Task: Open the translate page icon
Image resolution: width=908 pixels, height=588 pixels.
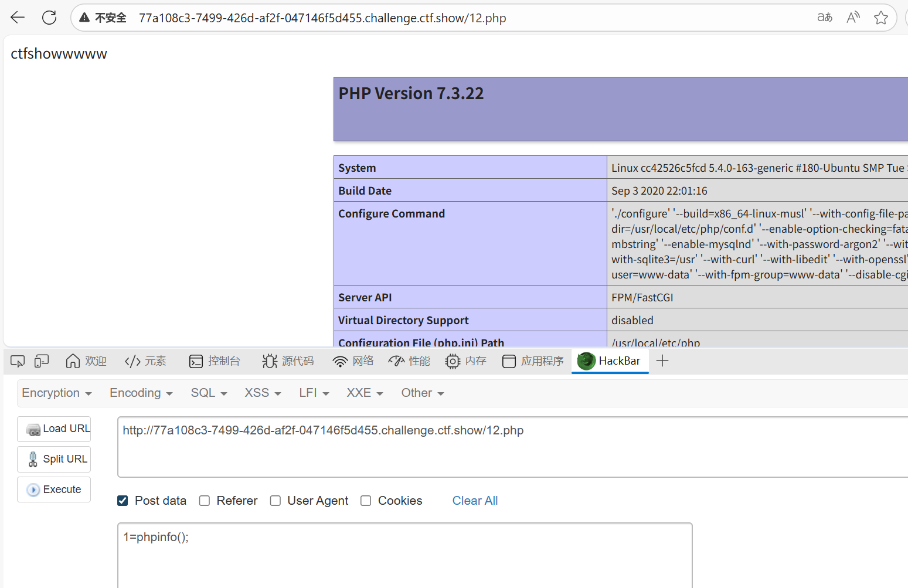Action: [x=825, y=18]
